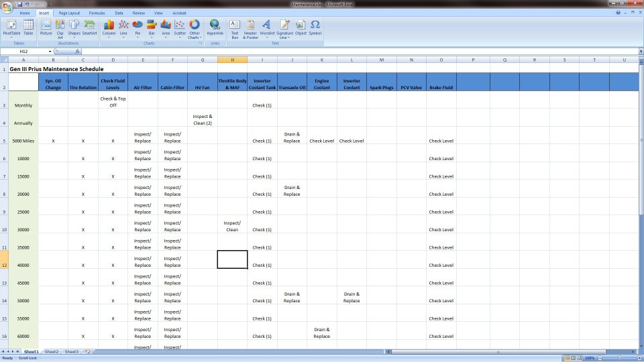Image resolution: width=644 pixels, height=362 pixels.
Task: Undo the last action in quick access toolbar
Action: 27,4
